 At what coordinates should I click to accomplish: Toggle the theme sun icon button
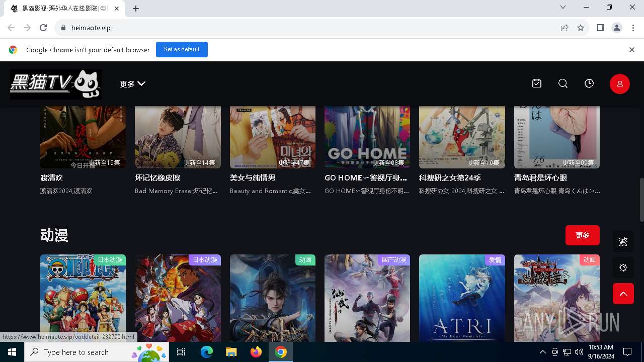pos(623,268)
